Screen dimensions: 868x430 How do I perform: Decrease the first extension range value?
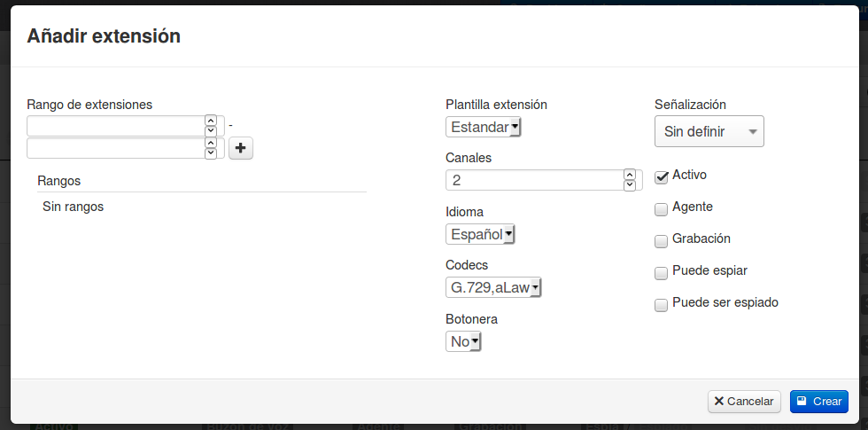tap(211, 131)
